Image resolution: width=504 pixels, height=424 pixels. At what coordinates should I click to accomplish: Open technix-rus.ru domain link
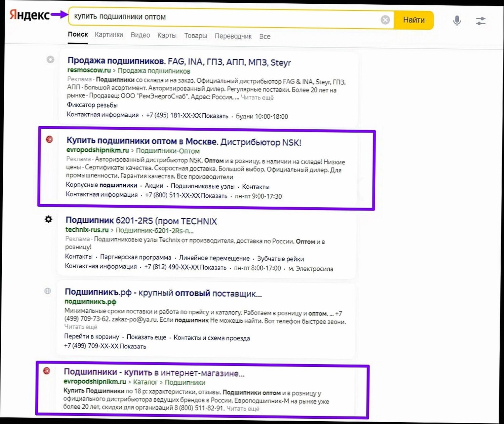87,230
